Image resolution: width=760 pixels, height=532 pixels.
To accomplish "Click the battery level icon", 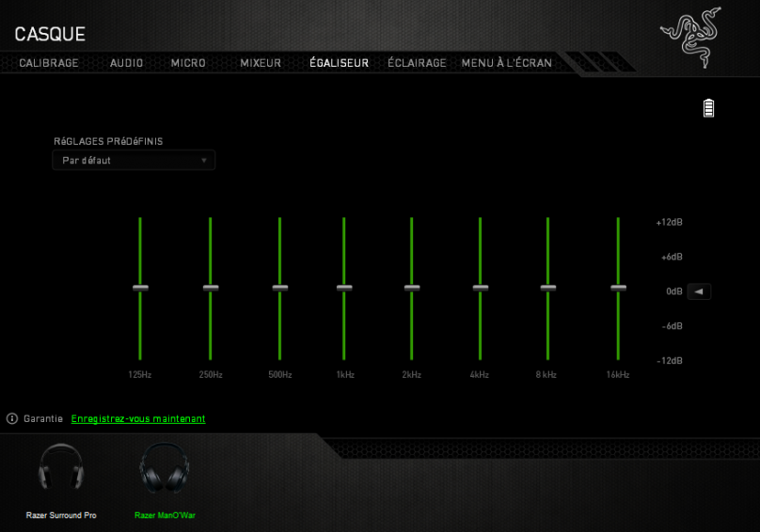I will coord(708,108).
